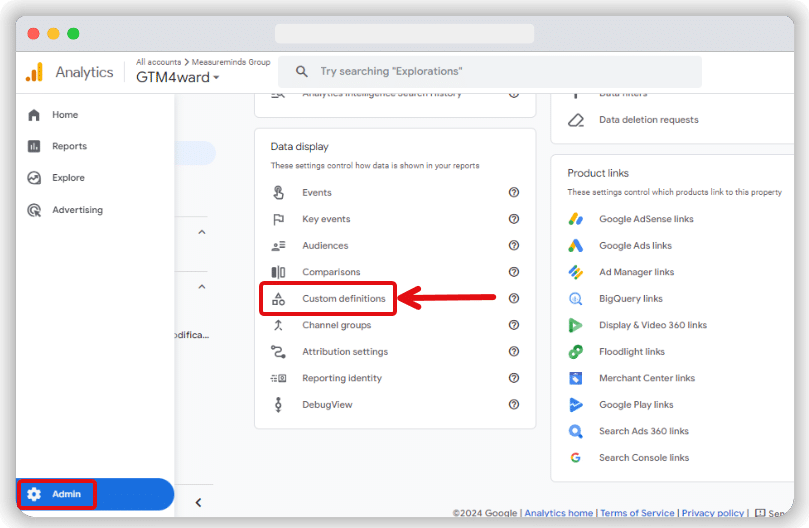Open Google Play links
The image size is (809, 528).
636,405
